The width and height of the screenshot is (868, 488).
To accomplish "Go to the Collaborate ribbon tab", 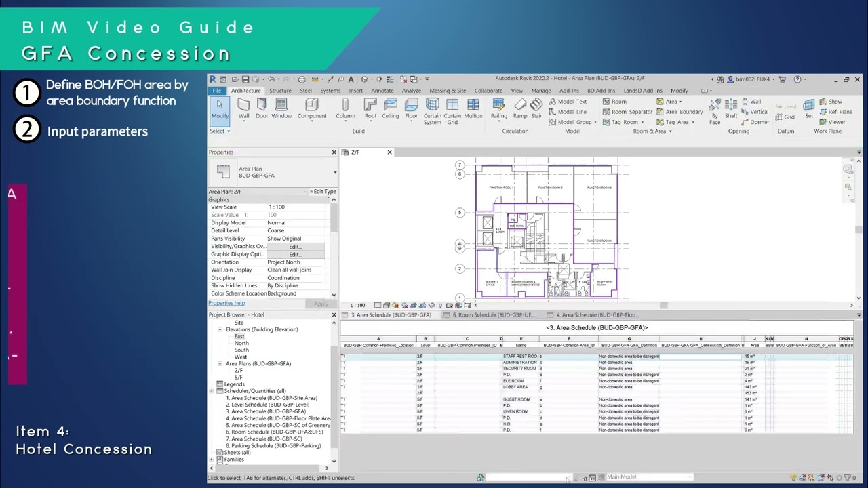I will pyautogui.click(x=488, y=91).
